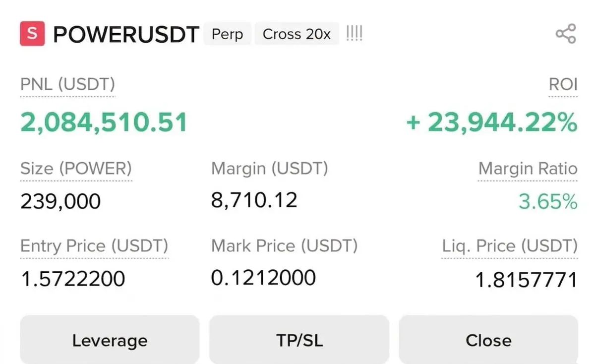
Task: Tap the 3.65% margin ratio value
Action: pos(548,202)
